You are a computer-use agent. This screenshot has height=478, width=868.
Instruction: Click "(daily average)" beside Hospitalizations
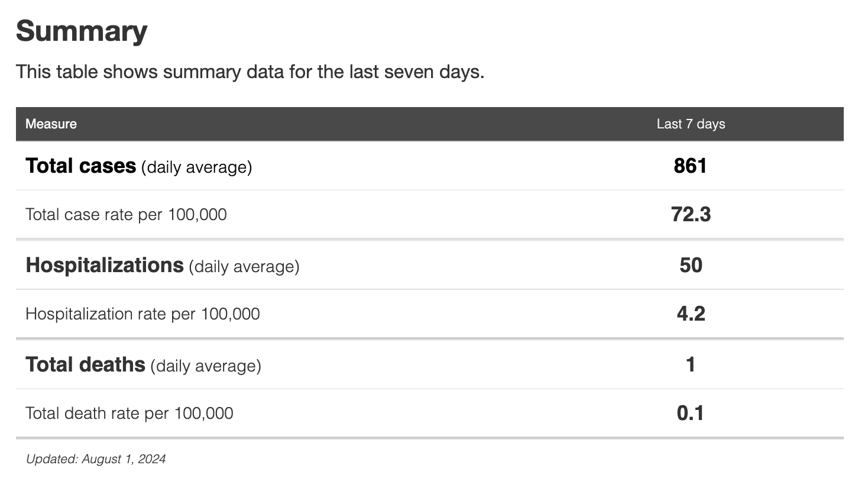(x=244, y=267)
